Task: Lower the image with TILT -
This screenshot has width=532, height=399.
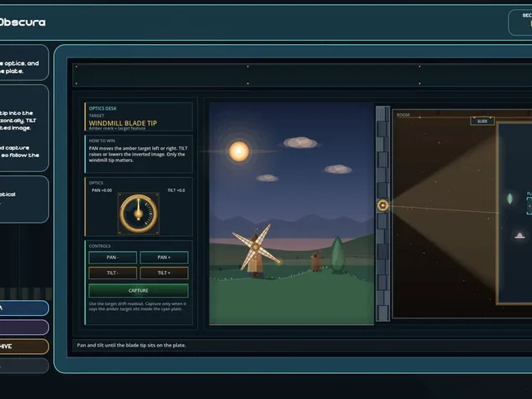Action: (x=113, y=273)
